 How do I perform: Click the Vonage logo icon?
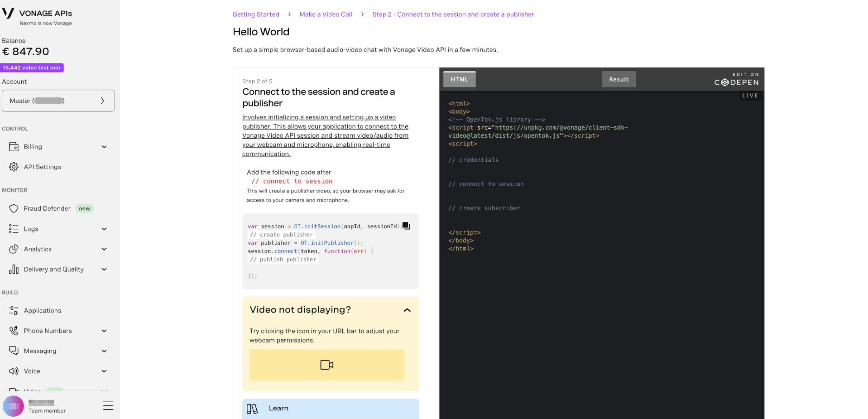[x=8, y=13]
